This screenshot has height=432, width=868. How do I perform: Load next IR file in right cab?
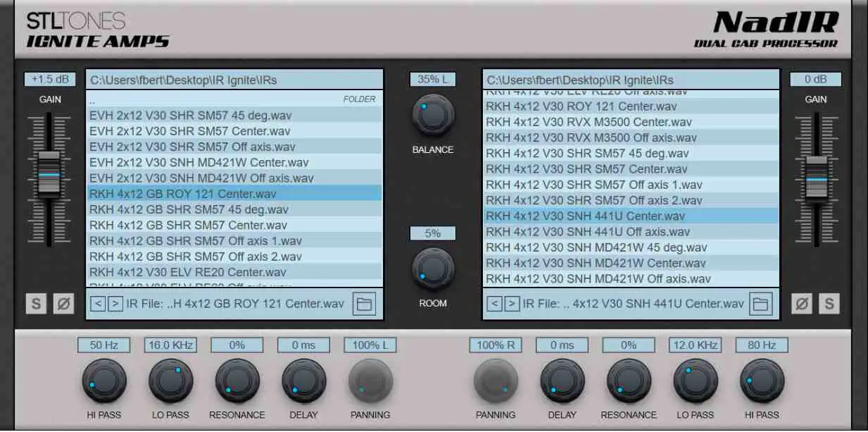coord(512,304)
